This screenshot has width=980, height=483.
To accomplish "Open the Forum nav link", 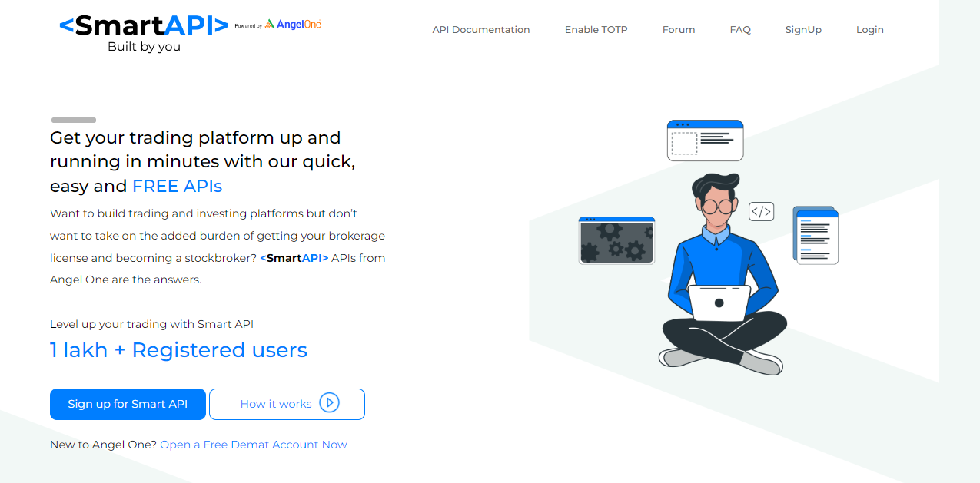I will [x=679, y=30].
